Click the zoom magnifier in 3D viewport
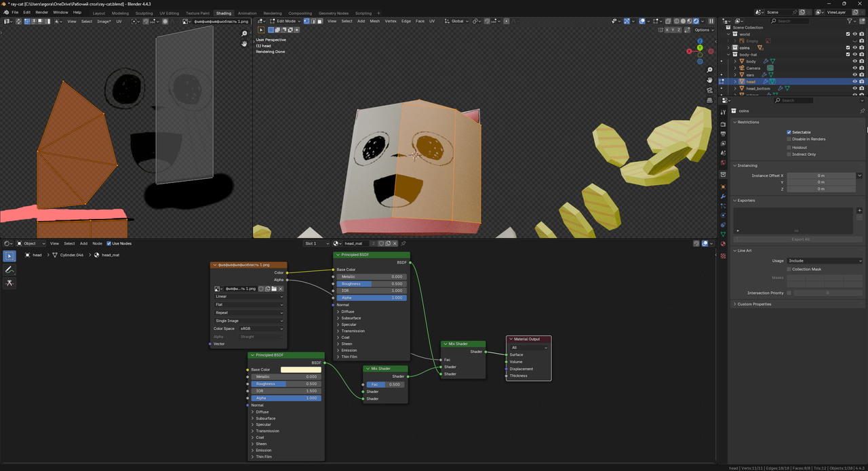 710,70
